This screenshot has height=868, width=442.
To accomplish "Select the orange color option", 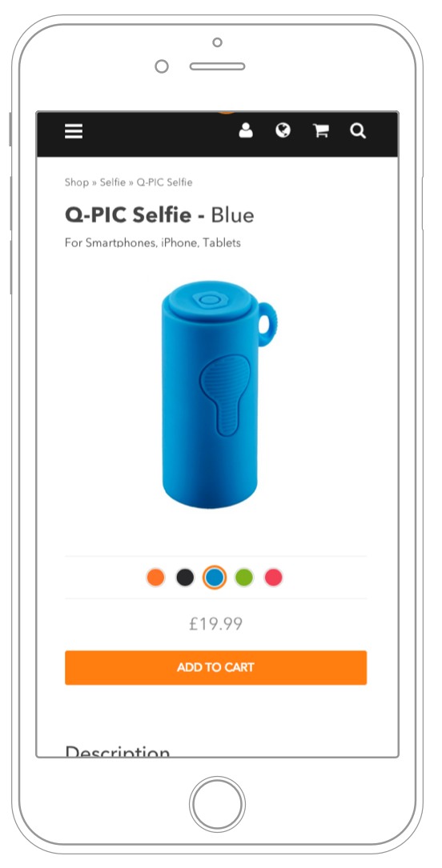I will tap(155, 578).
